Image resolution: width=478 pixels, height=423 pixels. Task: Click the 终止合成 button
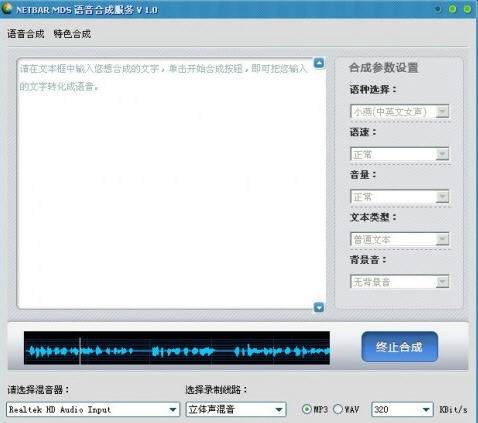coord(399,347)
